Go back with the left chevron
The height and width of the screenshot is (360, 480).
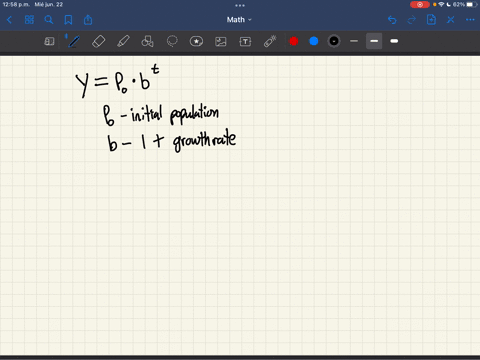(9, 20)
